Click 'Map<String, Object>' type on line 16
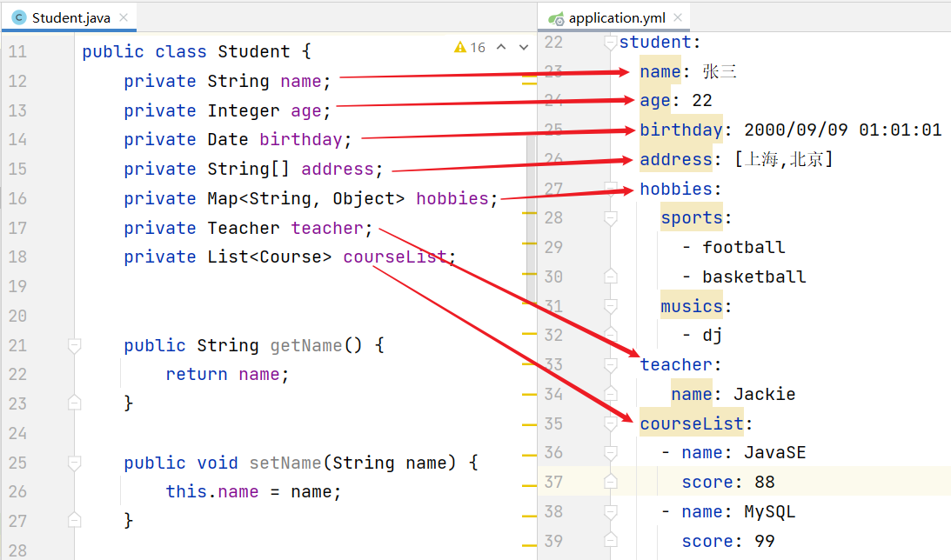Screen dimensions: 951x560 (x=305, y=199)
